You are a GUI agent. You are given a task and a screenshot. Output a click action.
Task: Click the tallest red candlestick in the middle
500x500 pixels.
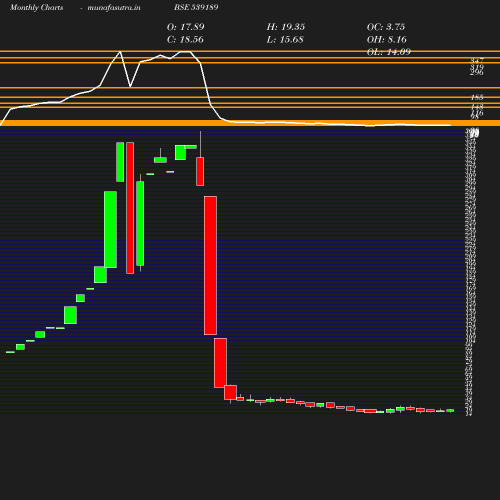coord(210,265)
